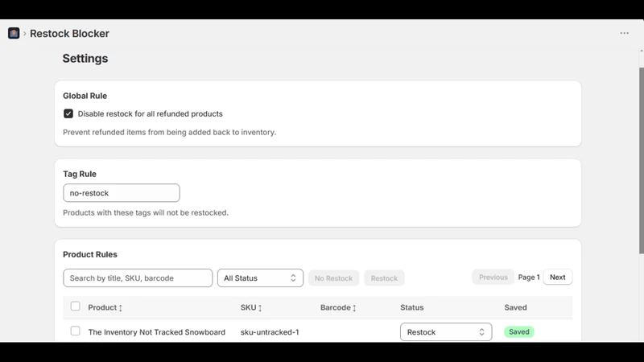Click the Search by title, SKU, barcode field
This screenshot has height=362, width=644.
click(138, 278)
